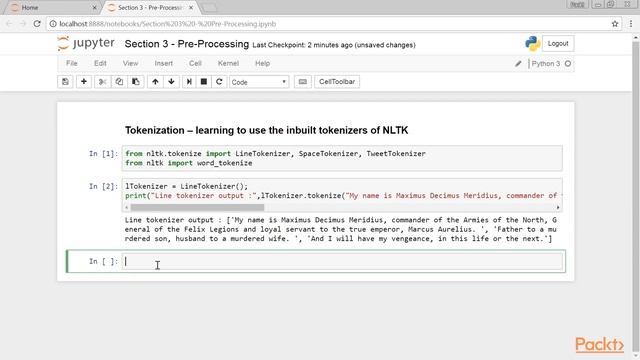Close the Section 3 browser tab
The image size is (640, 360).
(x=191, y=7)
